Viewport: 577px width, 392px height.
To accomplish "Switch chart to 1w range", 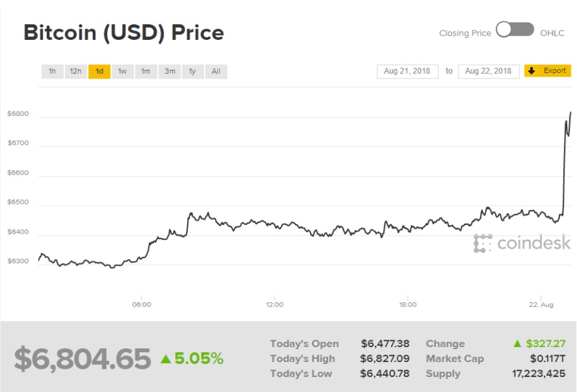I will 122,72.
